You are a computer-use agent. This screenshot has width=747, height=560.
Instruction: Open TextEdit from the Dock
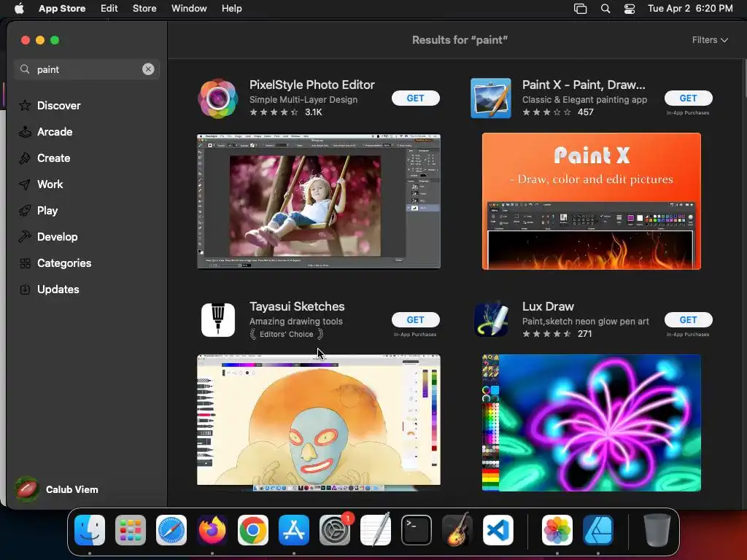pos(376,530)
